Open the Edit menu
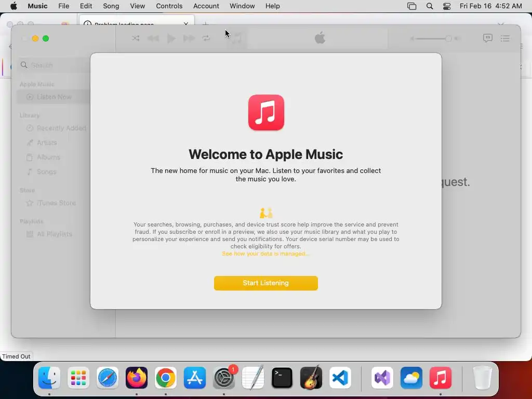 [86, 6]
